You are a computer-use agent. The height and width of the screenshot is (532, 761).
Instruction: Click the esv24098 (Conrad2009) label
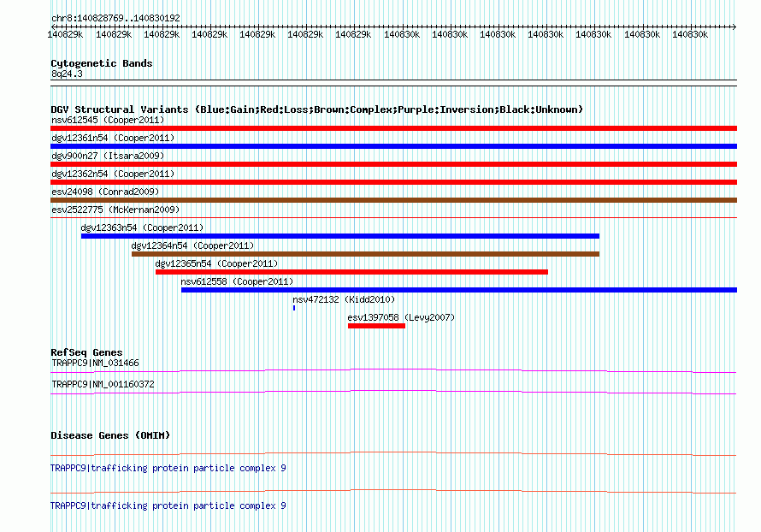point(105,192)
